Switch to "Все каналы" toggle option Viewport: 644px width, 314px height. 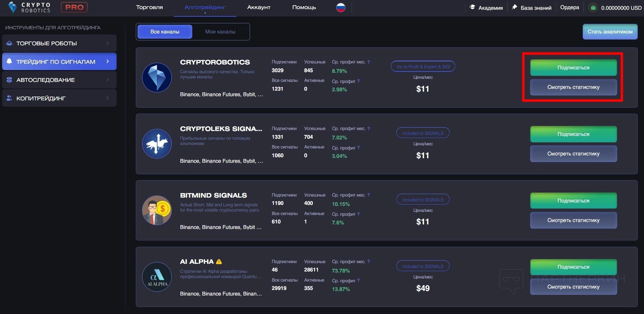165,32
